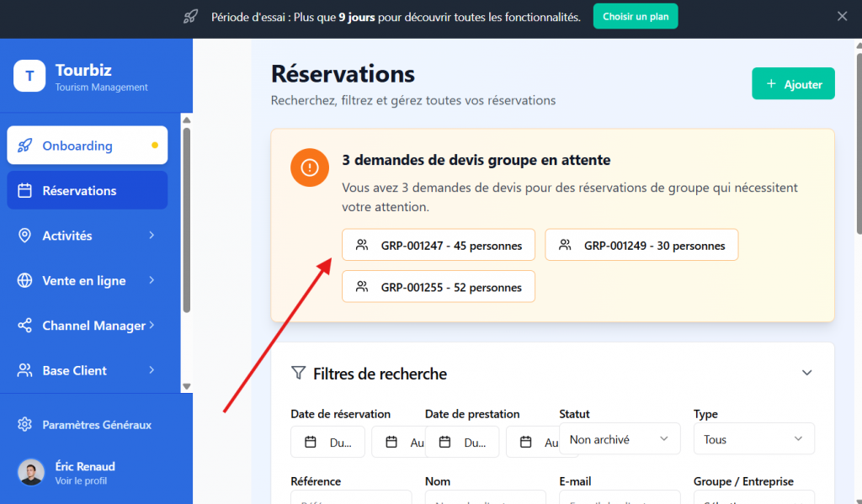Click the funnel icon beside Filtres de recherche

(298, 373)
